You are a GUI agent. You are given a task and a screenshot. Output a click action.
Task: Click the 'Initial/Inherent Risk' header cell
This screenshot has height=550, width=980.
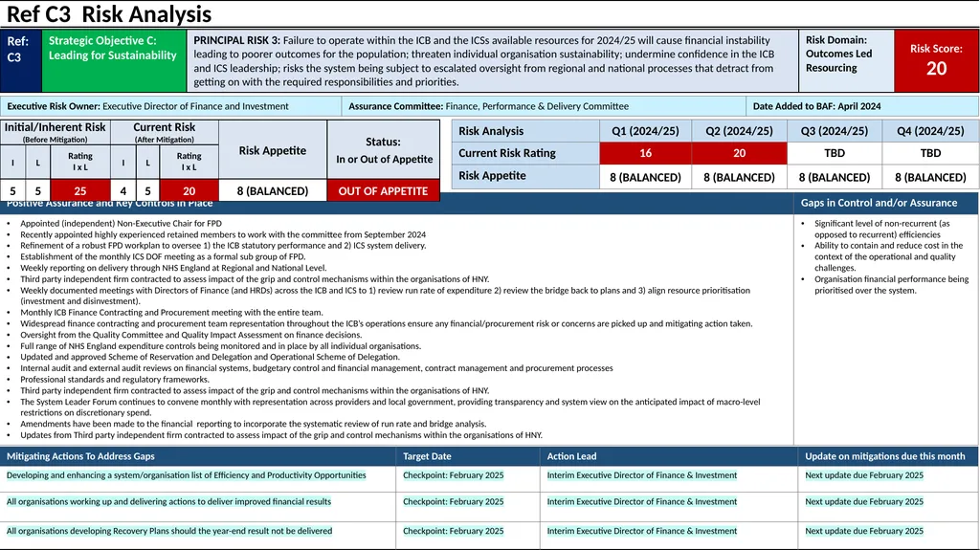point(55,132)
